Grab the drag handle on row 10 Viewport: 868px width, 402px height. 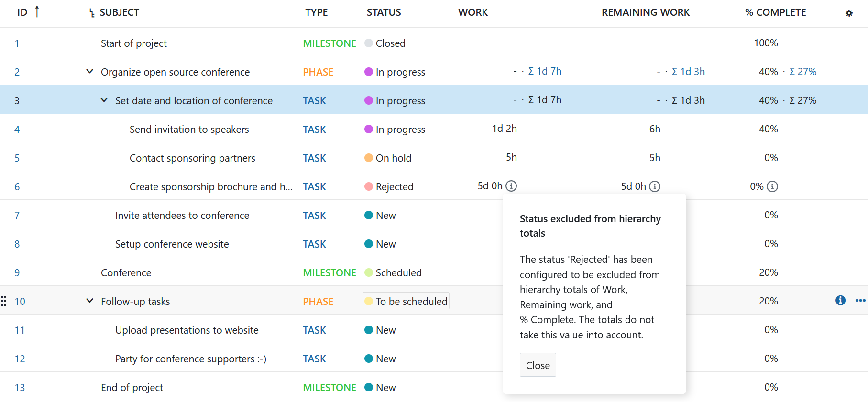(4, 301)
